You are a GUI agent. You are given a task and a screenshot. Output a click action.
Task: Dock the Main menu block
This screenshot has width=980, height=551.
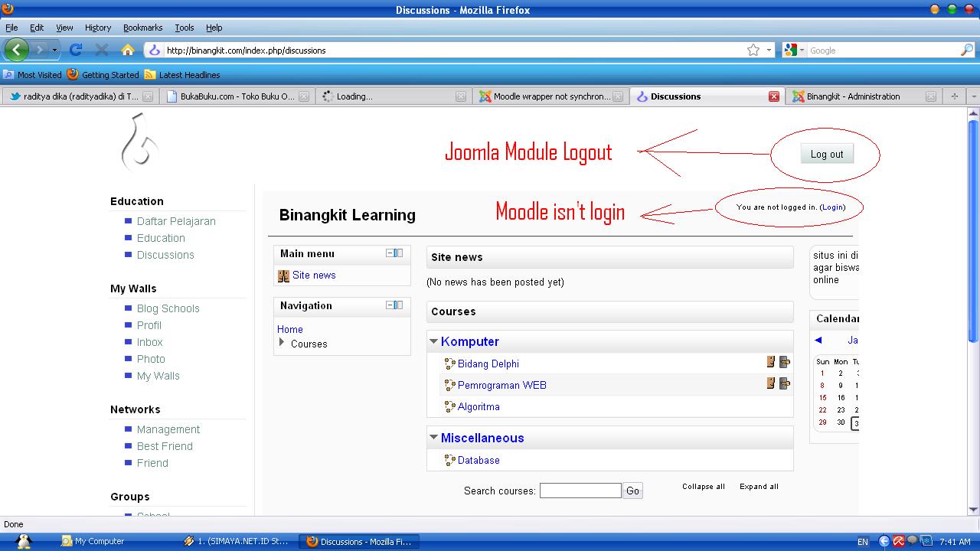(x=399, y=253)
